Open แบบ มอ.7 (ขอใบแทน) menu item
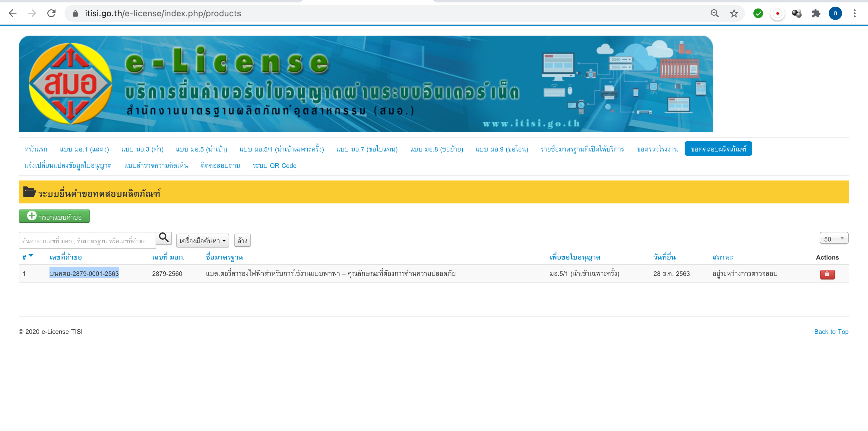The height and width of the screenshot is (431, 868). (x=367, y=149)
